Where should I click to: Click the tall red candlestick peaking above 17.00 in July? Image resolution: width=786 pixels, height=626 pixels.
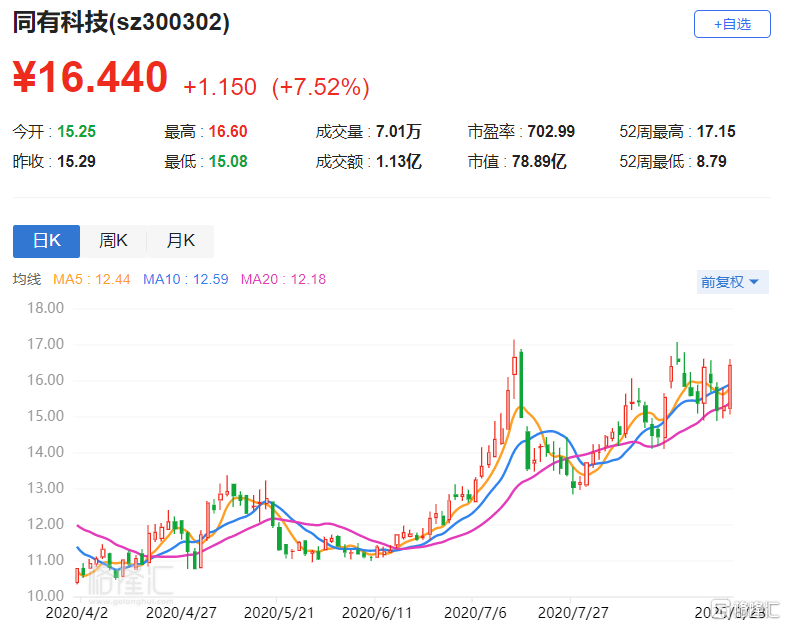514,365
